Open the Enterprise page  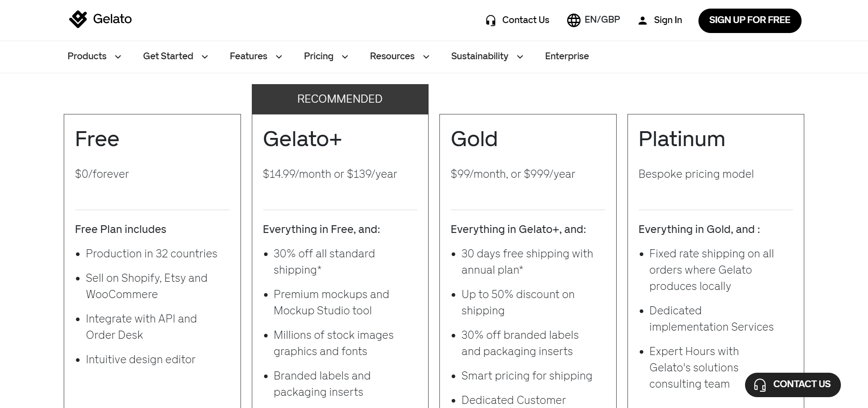566,56
